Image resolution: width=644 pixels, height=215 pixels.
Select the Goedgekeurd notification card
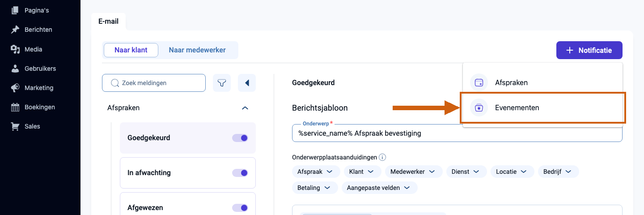point(188,138)
